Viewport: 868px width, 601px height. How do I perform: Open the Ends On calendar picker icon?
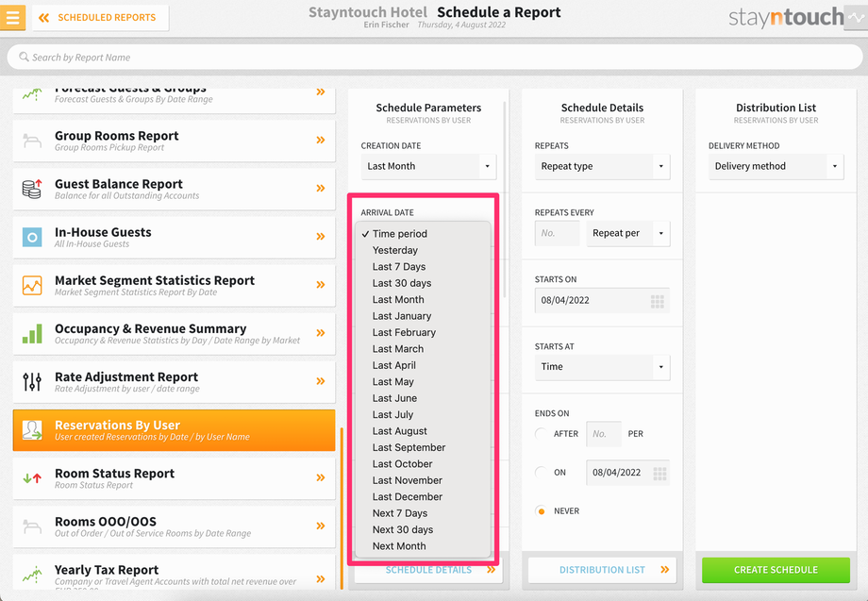(x=659, y=474)
